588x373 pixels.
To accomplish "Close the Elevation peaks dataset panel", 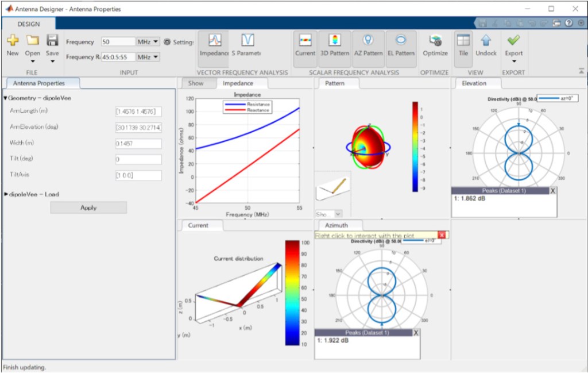I will click(552, 191).
